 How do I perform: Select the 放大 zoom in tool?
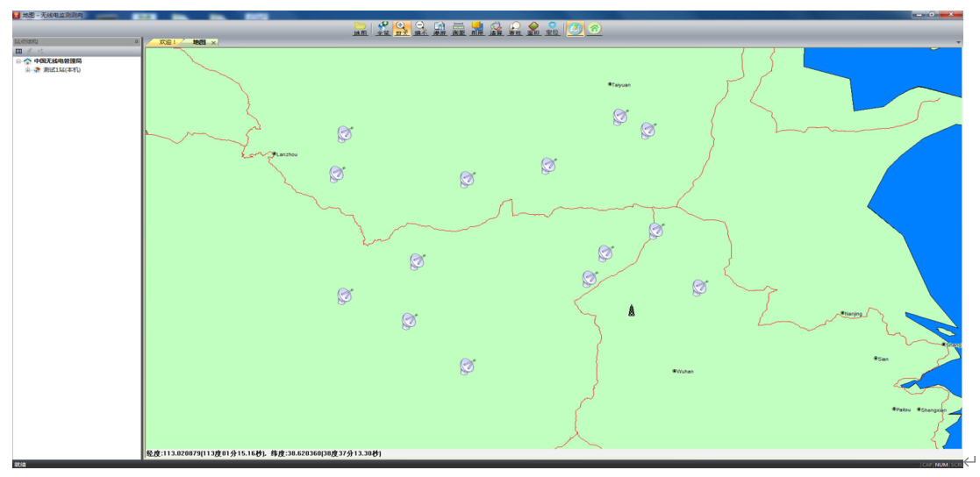point(402,28)
